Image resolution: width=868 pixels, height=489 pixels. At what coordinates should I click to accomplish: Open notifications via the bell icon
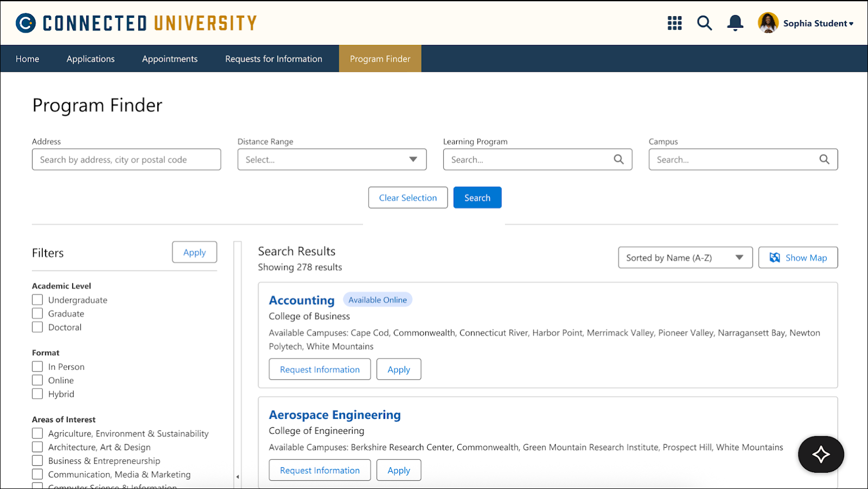[735, 23]
